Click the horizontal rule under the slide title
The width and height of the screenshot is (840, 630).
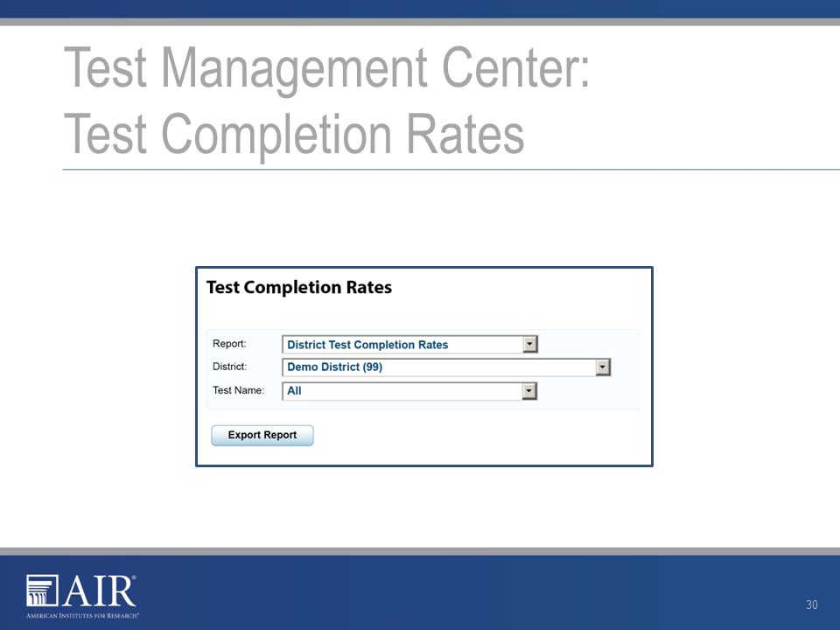pos(451,169)
